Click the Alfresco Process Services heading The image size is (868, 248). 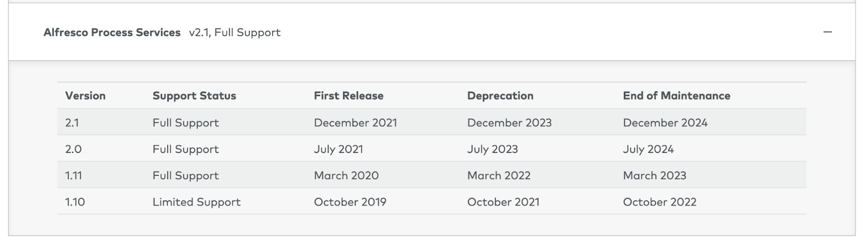[x=112, y=33]
